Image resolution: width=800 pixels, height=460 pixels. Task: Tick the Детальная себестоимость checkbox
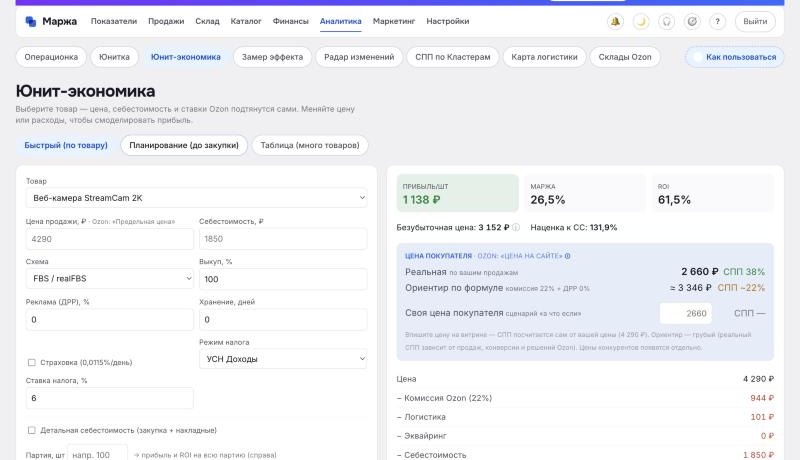coord(32,430)
